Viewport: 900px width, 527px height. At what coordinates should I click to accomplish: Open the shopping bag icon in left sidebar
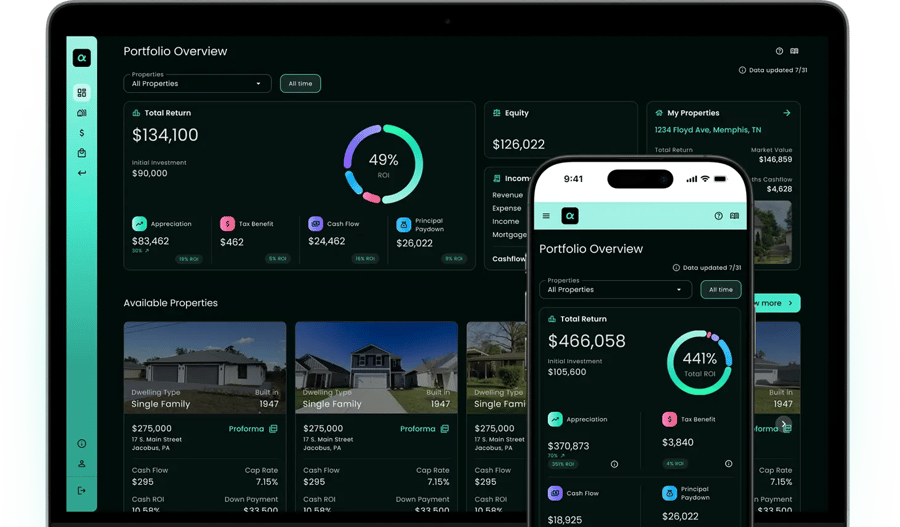pyautogui.click(x=82, y=153)
